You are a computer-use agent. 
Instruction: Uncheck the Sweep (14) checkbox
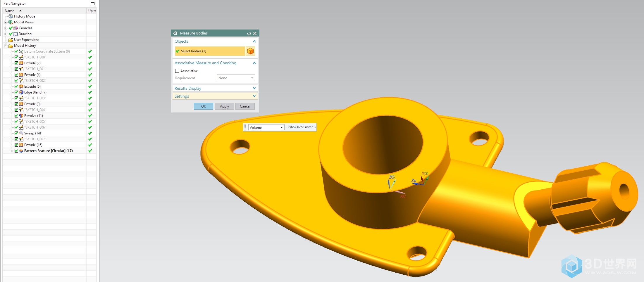click(x=16, y=133)
